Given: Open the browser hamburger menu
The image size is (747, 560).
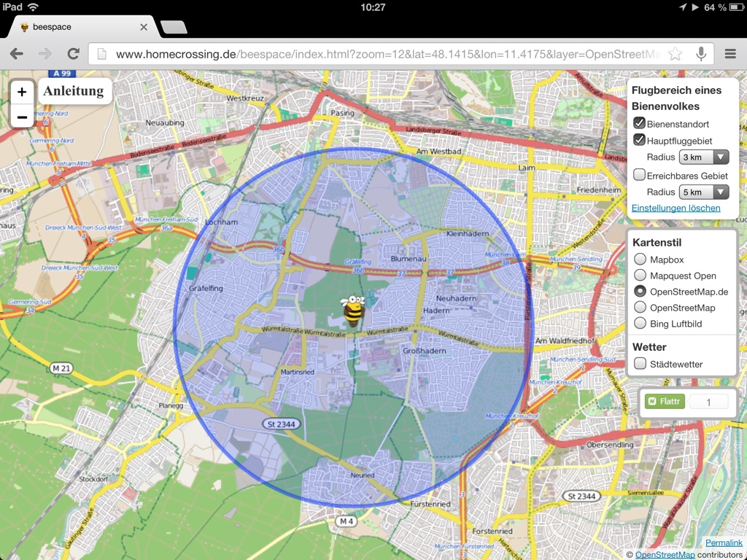Looking at the screenshot, I should coord(730,54).
